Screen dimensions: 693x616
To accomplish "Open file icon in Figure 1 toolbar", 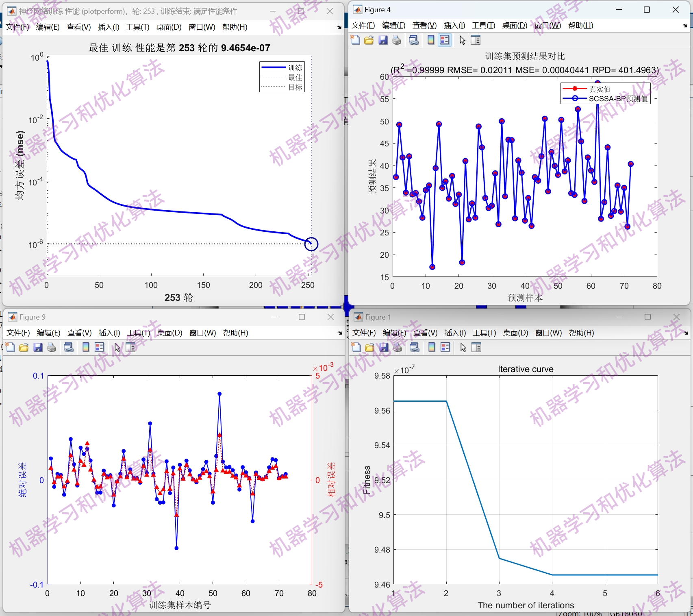I will tap(370, 347).
